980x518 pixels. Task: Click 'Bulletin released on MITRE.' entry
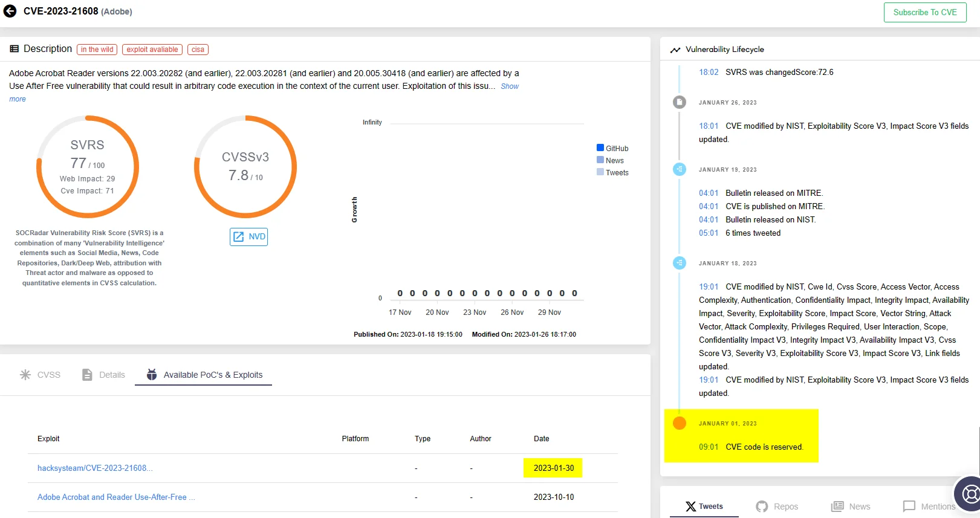pyautogui.click(x=774, y=193)
